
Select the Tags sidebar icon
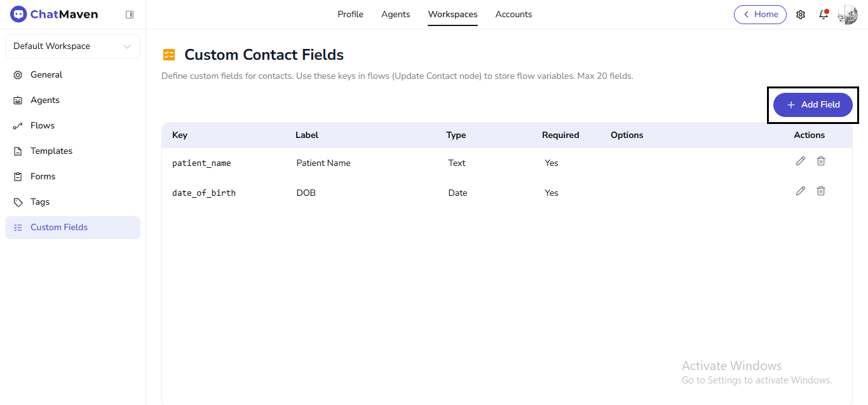pos(17,202)
